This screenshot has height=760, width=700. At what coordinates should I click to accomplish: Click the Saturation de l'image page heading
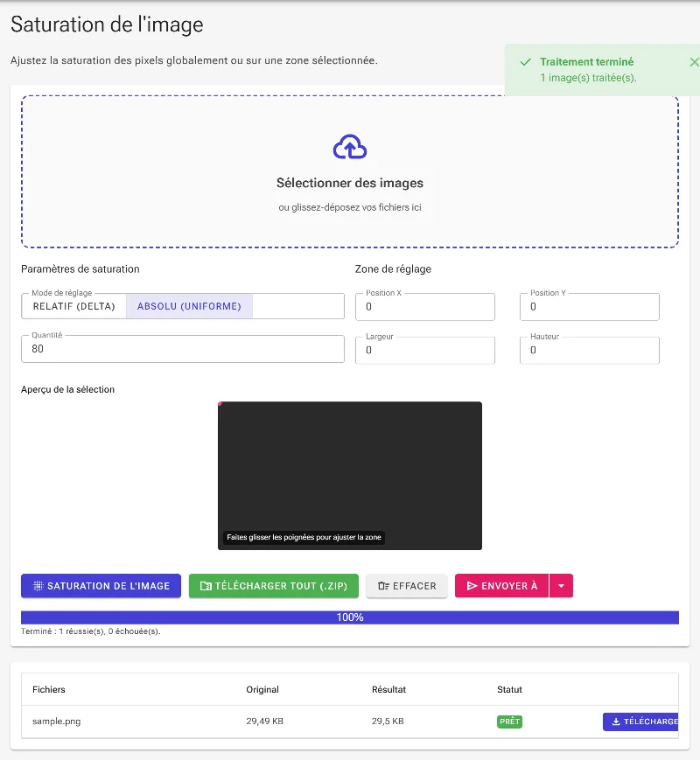[x=107, y=24]
